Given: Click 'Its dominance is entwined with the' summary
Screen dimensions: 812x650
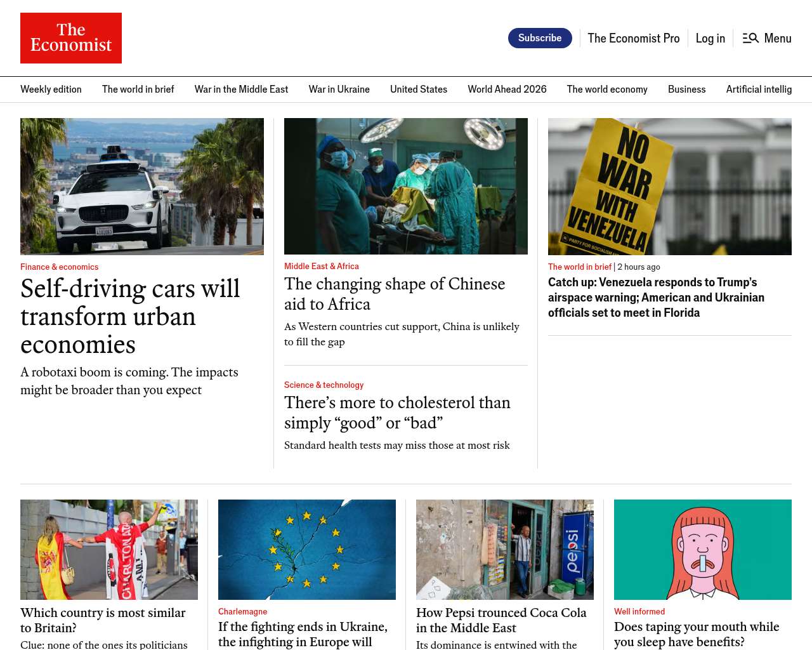Looking at the screenshot, I should (x=497, y=645).
